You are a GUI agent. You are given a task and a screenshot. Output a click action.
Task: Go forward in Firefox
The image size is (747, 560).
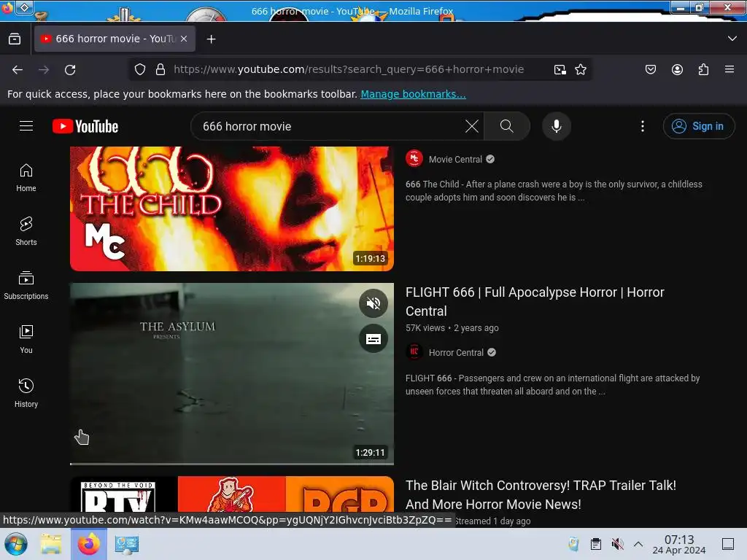tap(44, 69)
